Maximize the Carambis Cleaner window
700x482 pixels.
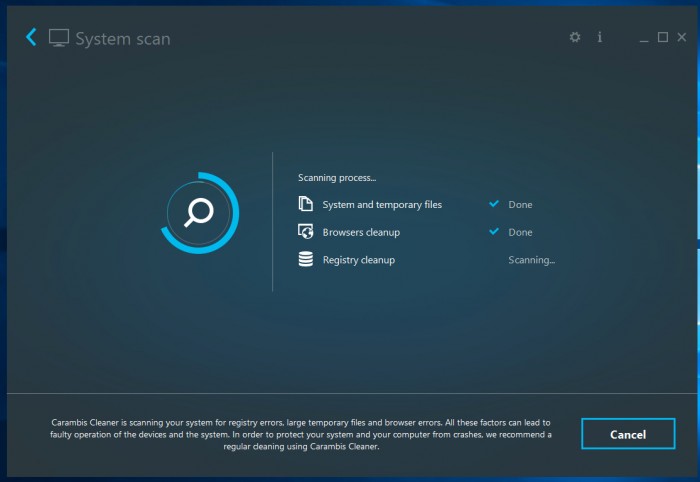[663, 38]
